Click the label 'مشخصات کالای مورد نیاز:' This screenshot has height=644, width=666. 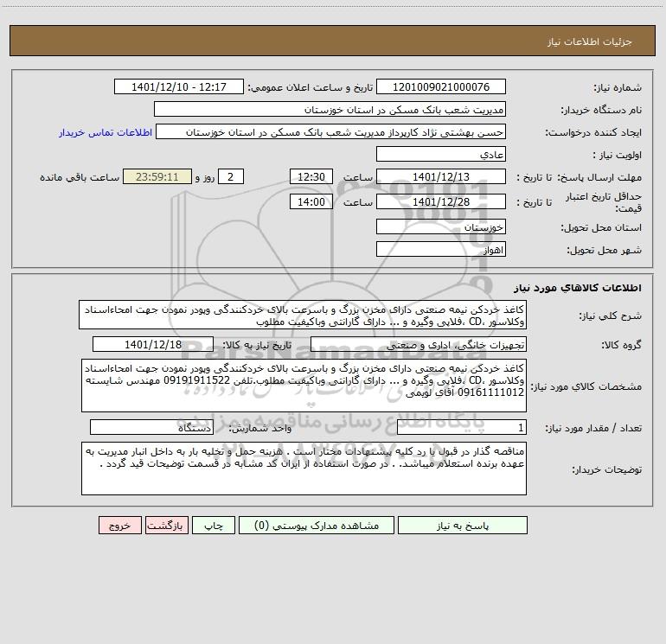click(x=586, y=386)
